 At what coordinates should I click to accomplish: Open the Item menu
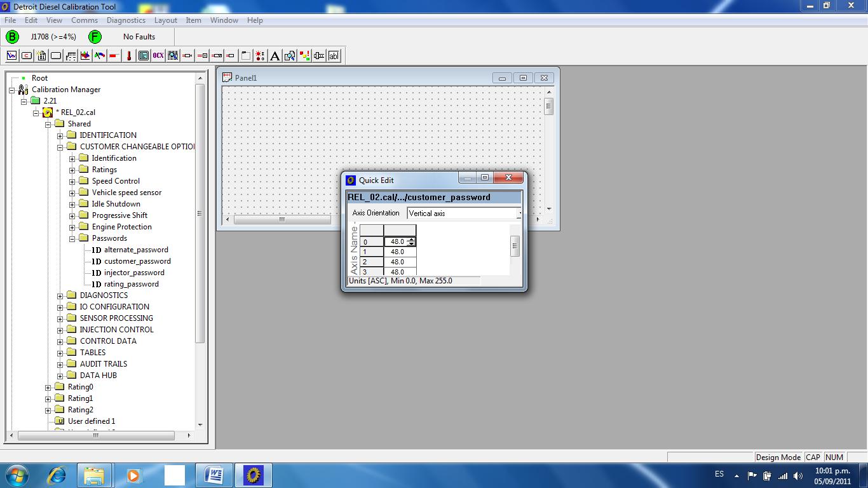[193, 20]
